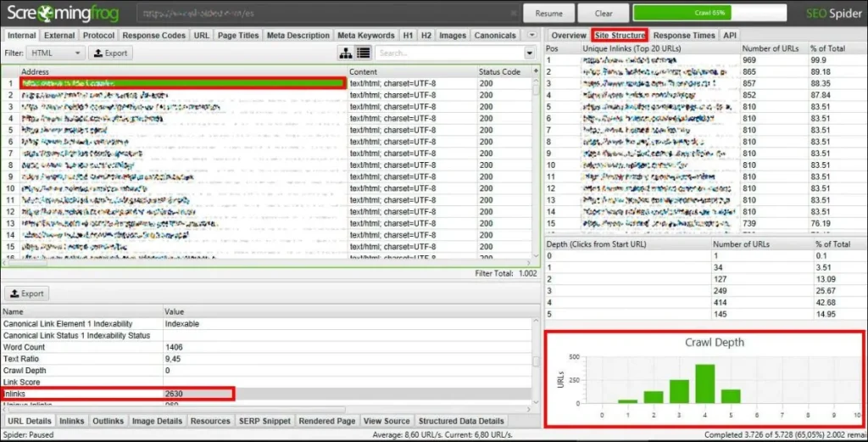Select the Inlinks bottom tab
The height and width of the screenshot is (442, 868).
pos(71,421)
